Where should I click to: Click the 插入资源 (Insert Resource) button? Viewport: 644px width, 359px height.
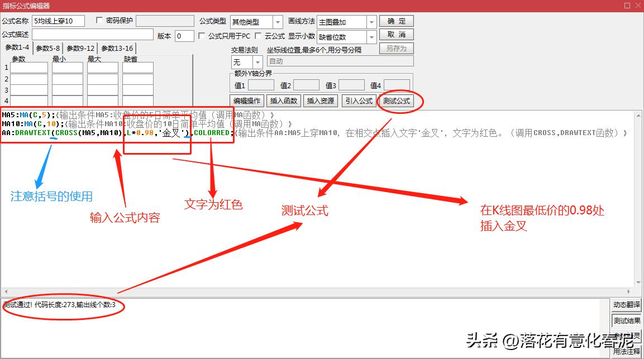coord(321,101)
